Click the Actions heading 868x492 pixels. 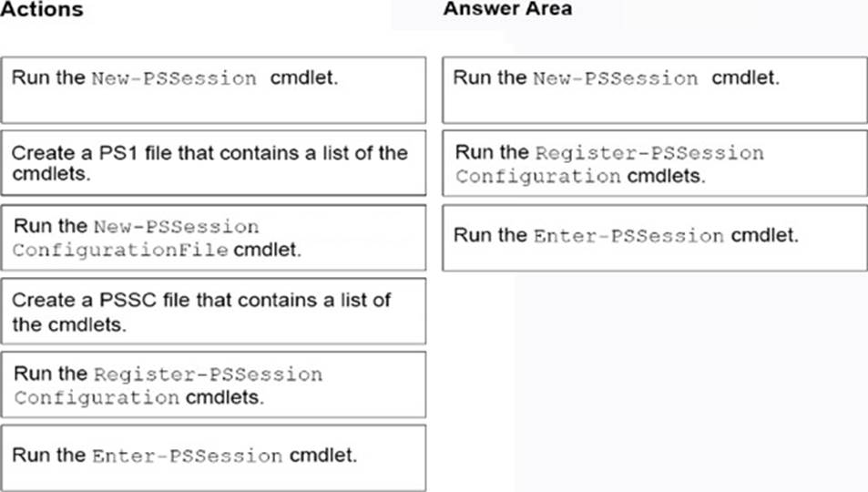[42, 9]
